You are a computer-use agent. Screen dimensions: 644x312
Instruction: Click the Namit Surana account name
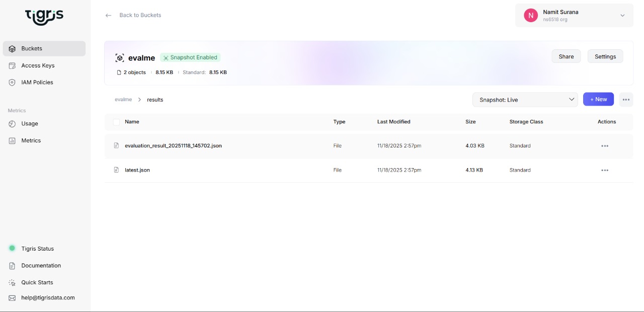[x=560, y=12]
